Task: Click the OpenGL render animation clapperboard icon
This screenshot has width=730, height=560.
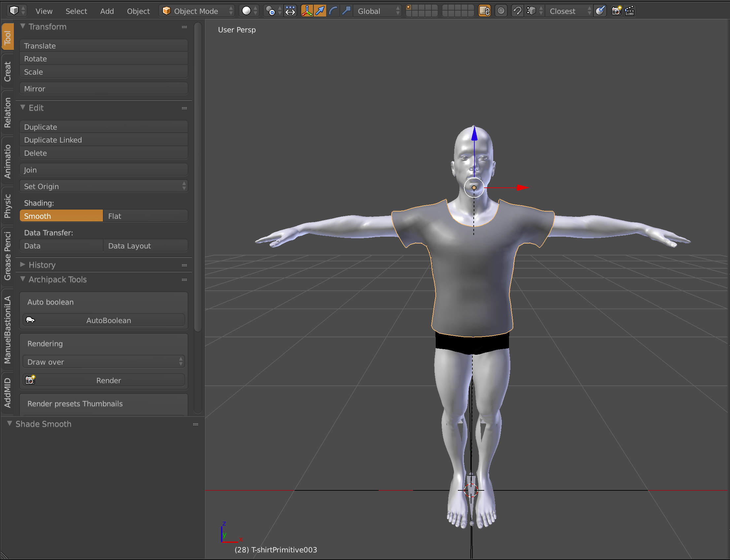Action: pyautogui.click(x=629, y=11)
